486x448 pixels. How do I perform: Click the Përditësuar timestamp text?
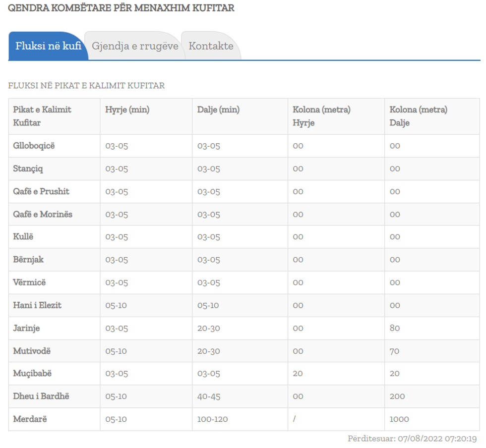click(412, 439)
